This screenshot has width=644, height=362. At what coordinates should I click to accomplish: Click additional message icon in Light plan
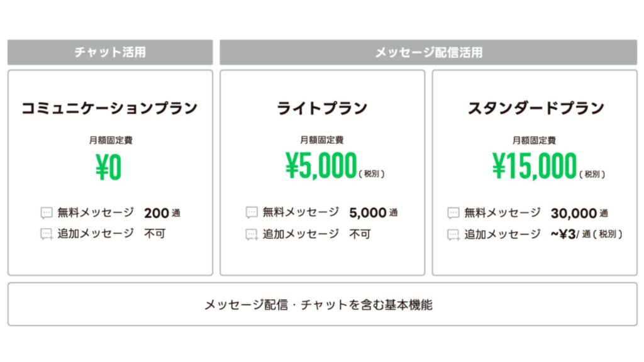(252, 234)
